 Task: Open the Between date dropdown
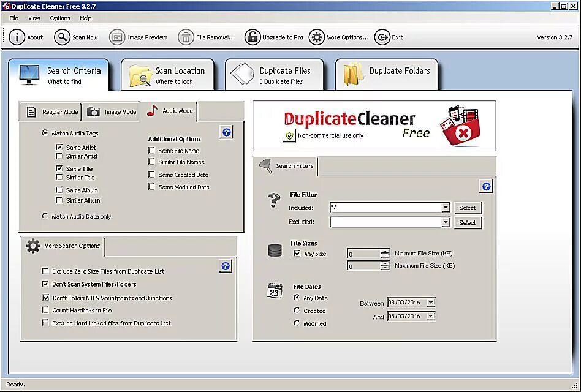tap(431, 303)
